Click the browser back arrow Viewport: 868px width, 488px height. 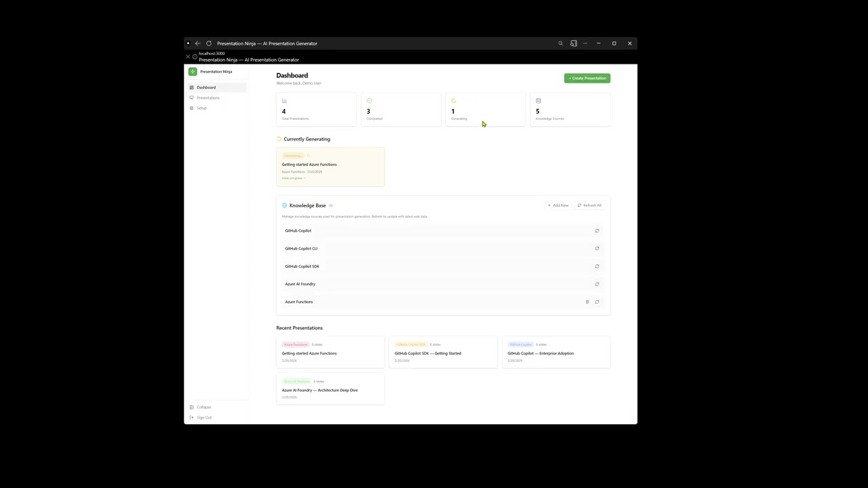tap(198, 43)
